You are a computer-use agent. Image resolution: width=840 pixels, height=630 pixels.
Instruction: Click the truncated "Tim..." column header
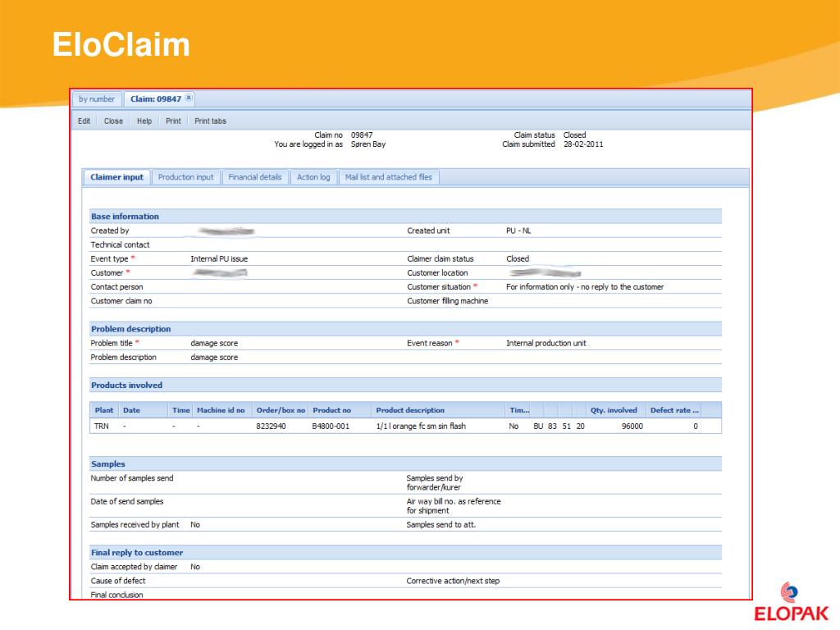[519, 410]
